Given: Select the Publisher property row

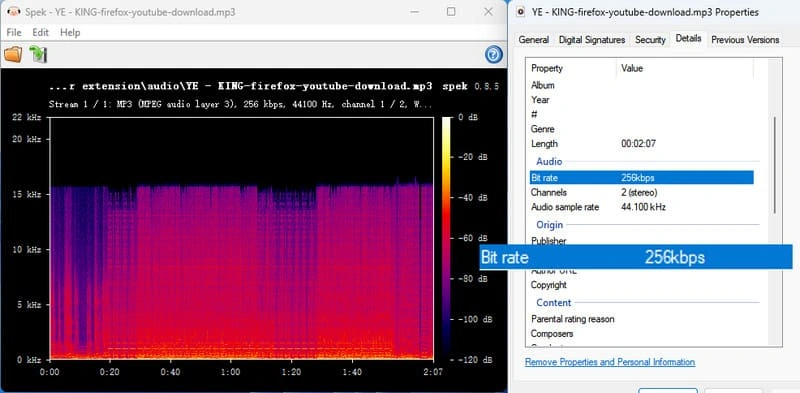Looking at the screenshot, I should click(641, 240).
